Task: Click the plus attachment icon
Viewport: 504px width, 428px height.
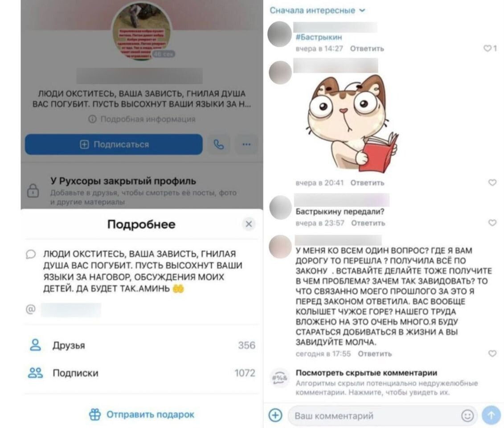Action: pos(275,416)
